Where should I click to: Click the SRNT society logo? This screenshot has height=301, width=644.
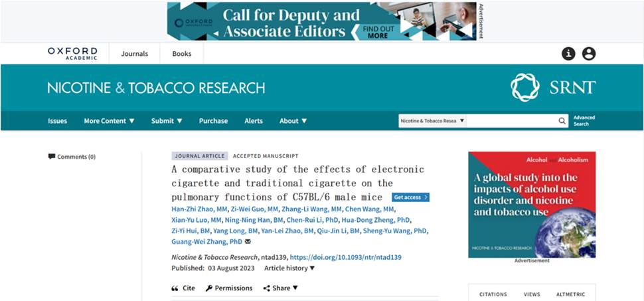pyautogui.click(x=552, y=88)
